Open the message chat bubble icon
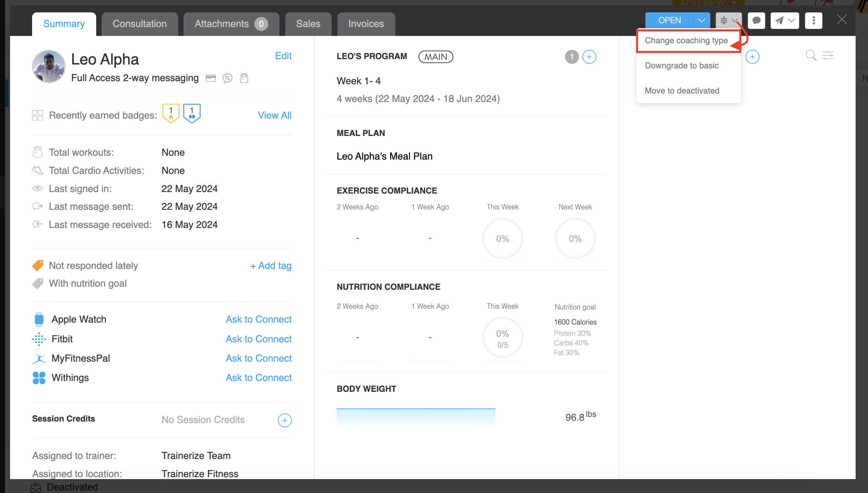Viewport: 868px width, 493px height. point(756,20)
